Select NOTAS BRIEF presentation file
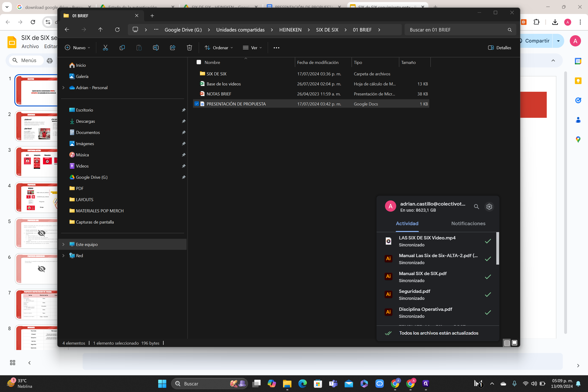Image resolution: width=588 pixels, height=392 pixels. click(311, 94)
